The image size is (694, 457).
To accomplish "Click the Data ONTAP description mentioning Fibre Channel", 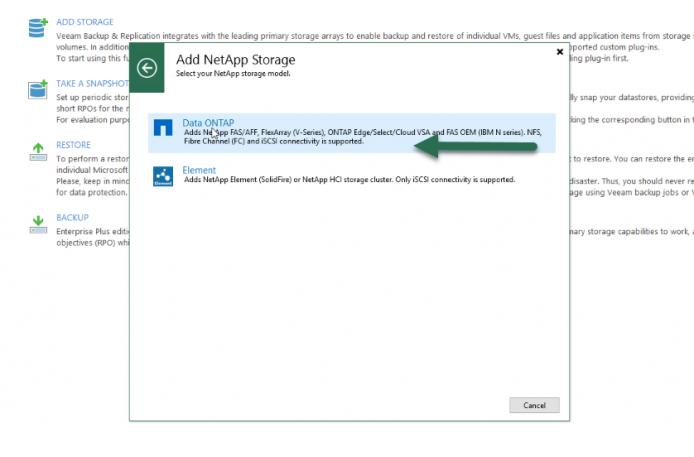I will (x=363, y=137).
